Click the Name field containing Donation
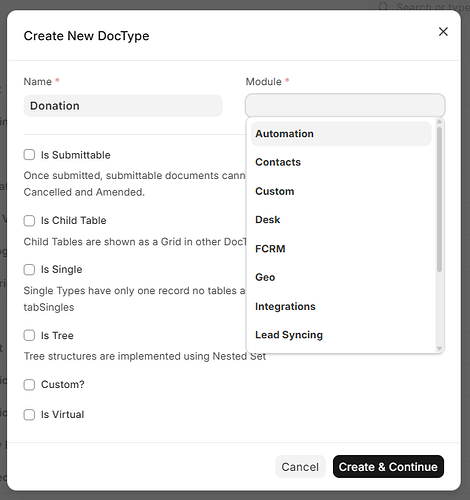This screenshot has width=470, height=500. pos(123,106)
